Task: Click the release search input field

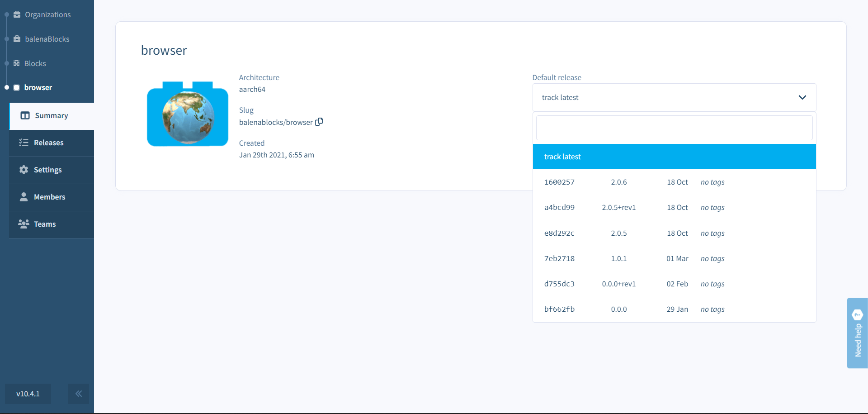Action: 674,128
